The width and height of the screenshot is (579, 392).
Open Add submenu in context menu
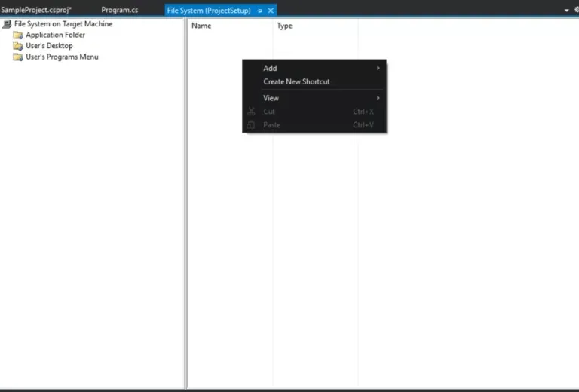[314, 69]
